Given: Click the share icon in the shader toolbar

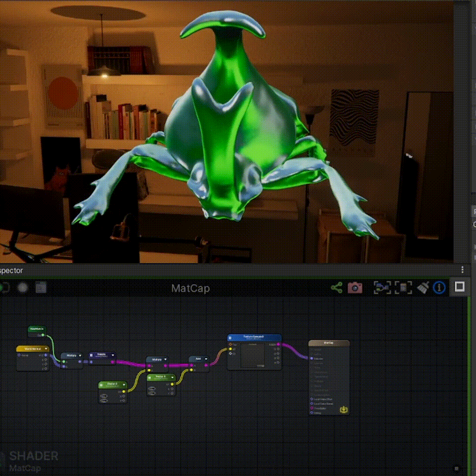Looking at the screenshot, I should [336, 288].
